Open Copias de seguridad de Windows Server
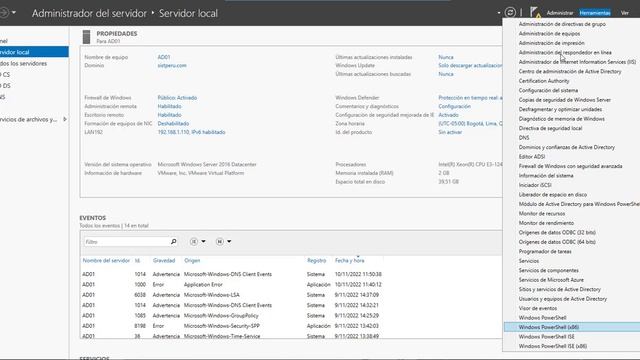The height and width of the screenshot is (360, 640). pos(564,100)
